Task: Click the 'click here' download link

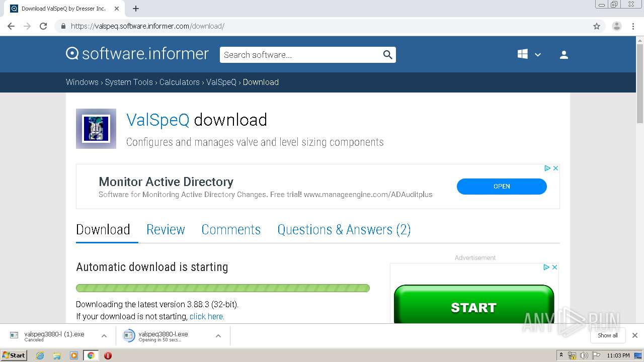Action: pos(207,317)
